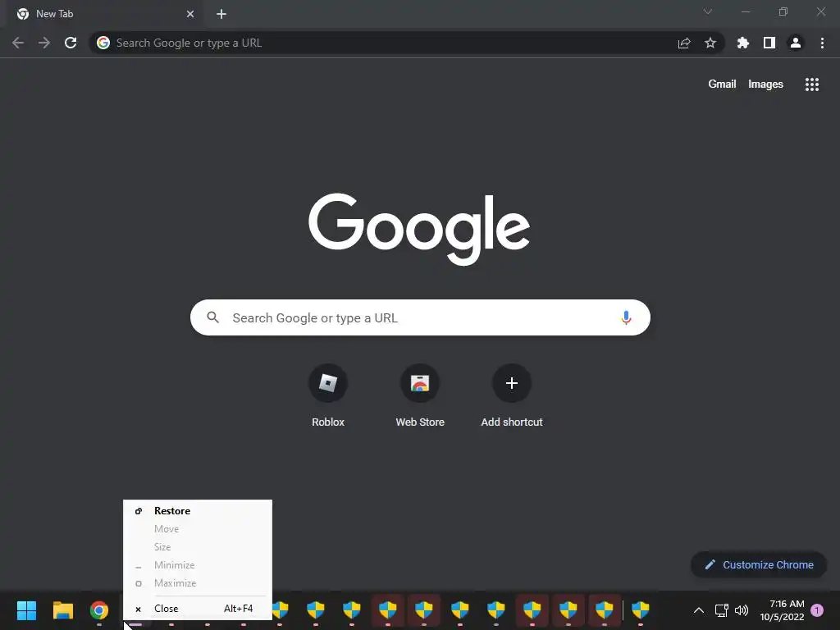Show hidden system tray icons
This screenshot has height=630, width=840.
pyautogui.click(x=699, y=610)
